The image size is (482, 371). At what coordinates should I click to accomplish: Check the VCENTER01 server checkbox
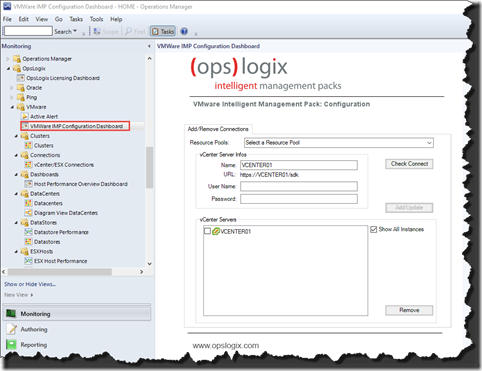coord(207,231)
